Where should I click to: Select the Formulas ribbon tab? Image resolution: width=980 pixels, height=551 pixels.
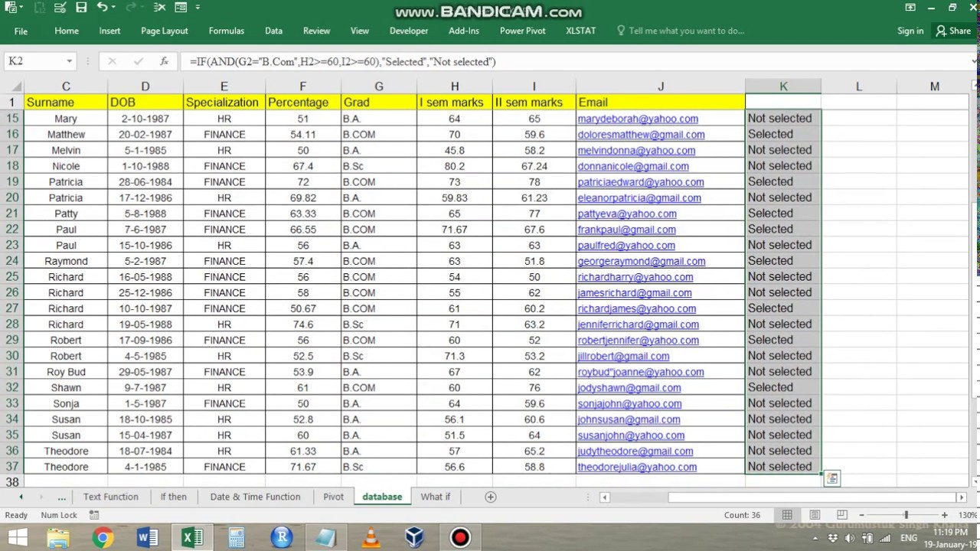pos(227,31)
